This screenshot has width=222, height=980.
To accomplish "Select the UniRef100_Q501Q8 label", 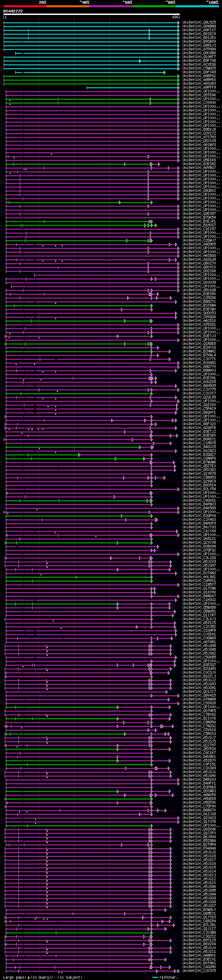I will 199,290.
